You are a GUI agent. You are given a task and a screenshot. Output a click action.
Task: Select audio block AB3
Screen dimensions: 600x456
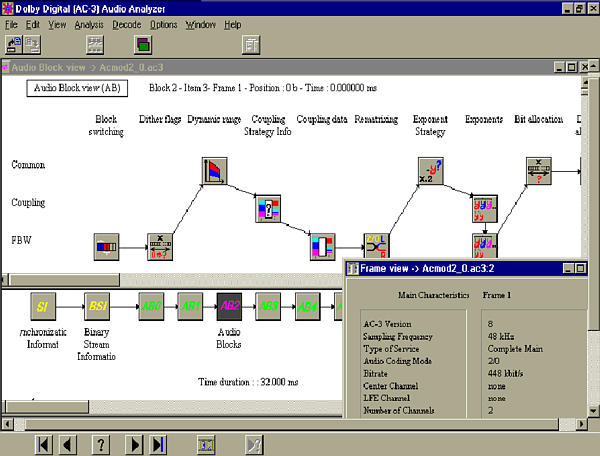click(x=268, y=306)
